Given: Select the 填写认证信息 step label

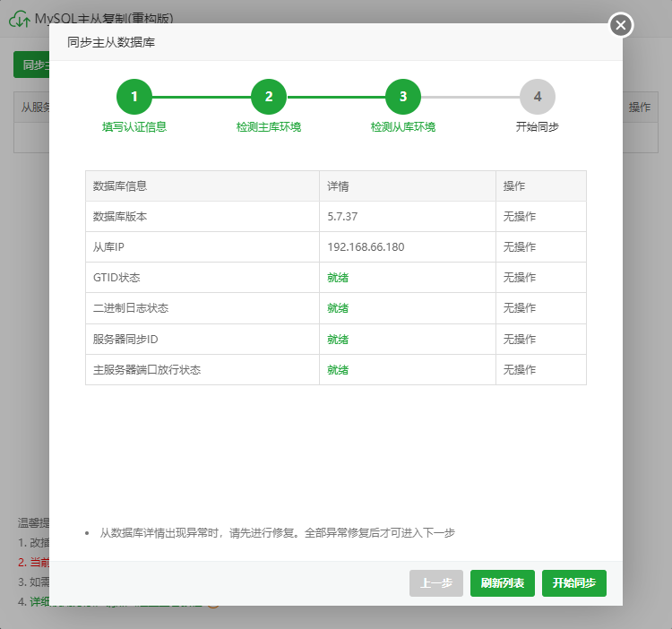Looking at the screenshot, I should 134,127.
